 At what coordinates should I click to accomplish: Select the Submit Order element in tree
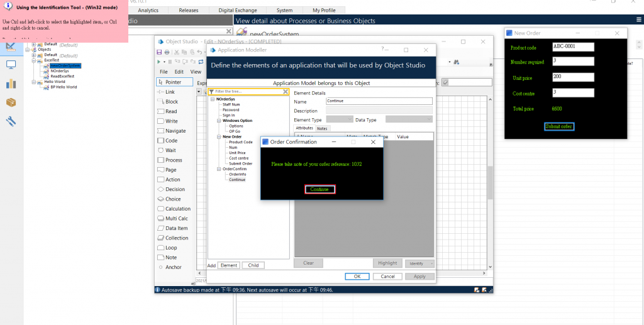tap(241, 163)
